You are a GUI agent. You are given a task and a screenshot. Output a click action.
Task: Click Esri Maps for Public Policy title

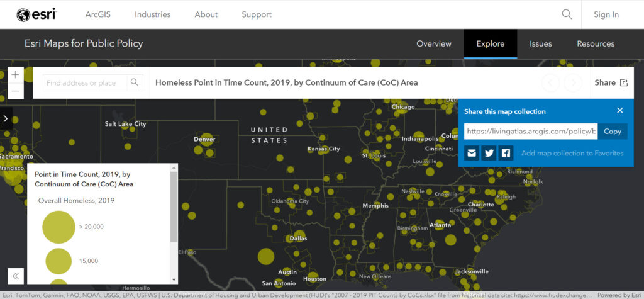(84, 43)
